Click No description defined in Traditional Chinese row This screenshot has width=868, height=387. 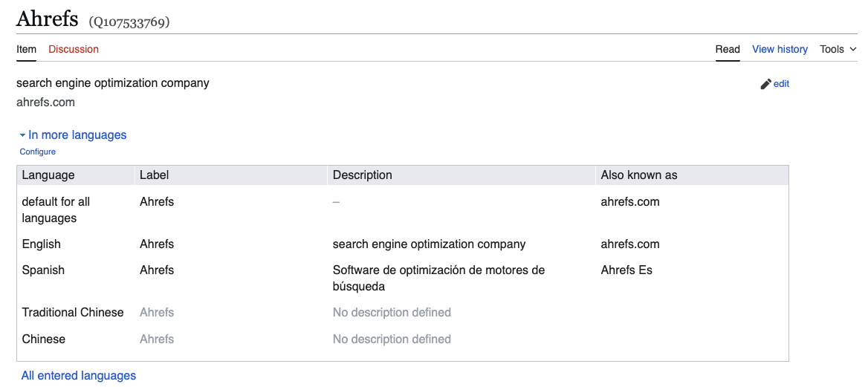(392, 312)
